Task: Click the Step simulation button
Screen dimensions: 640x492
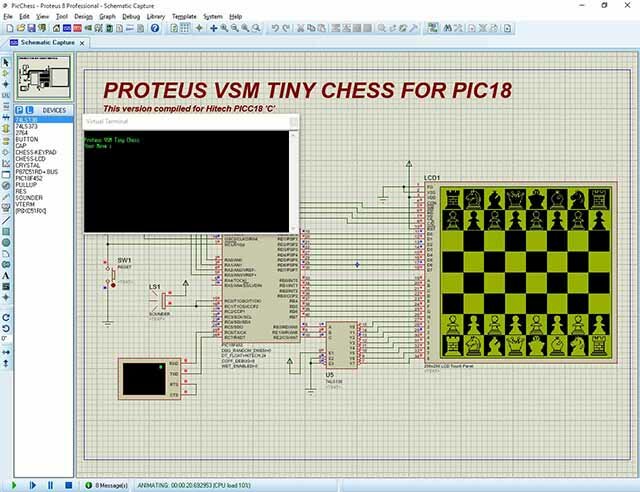Action: point(33,485)
